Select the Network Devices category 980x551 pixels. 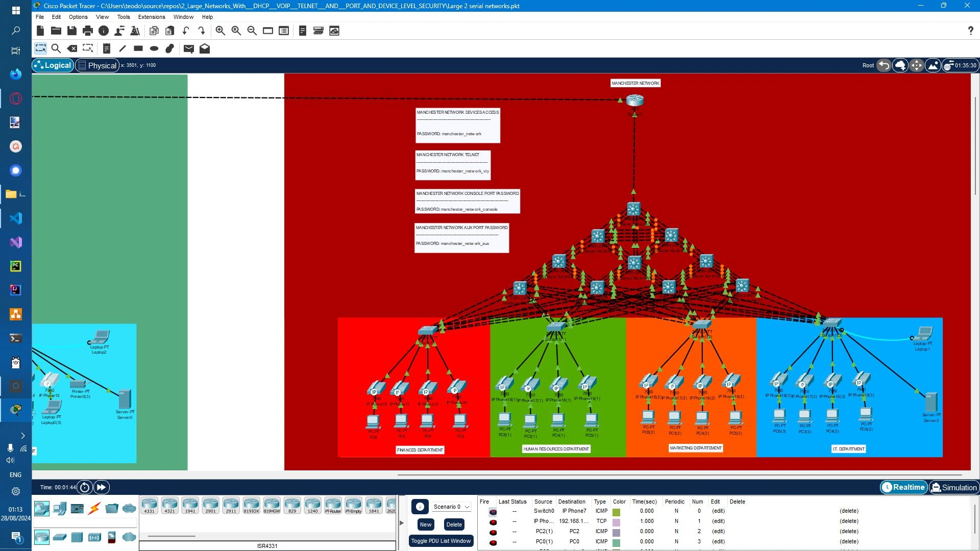[x=42, y=508]
